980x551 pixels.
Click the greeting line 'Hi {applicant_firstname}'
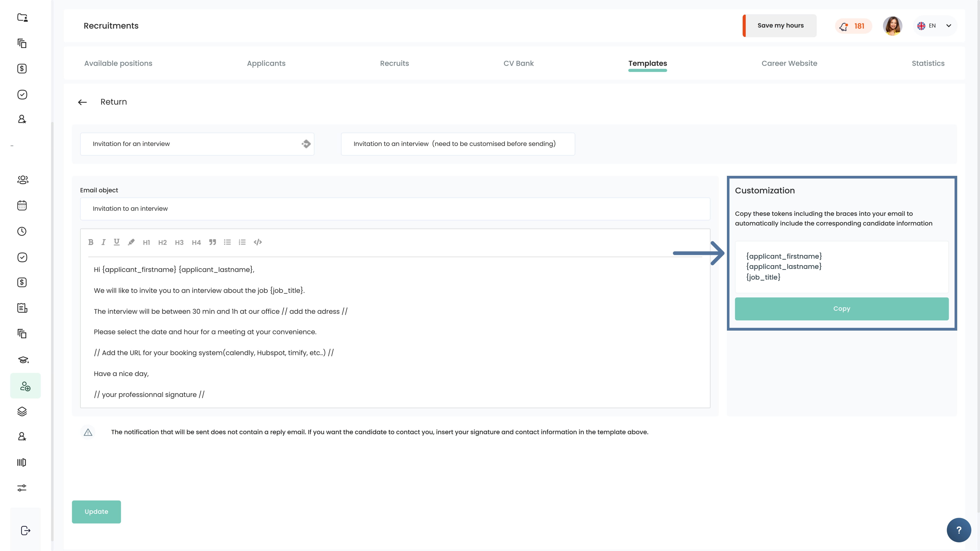(174, 270)
